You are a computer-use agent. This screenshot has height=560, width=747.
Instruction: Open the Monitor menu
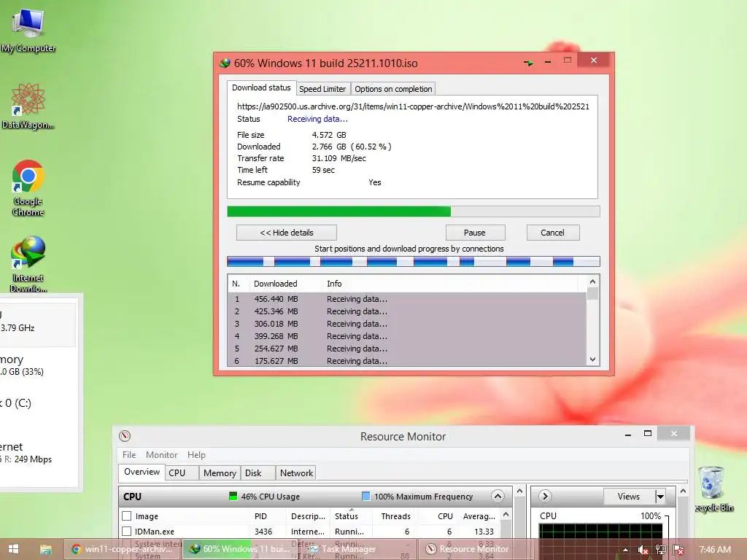[161, 455]
